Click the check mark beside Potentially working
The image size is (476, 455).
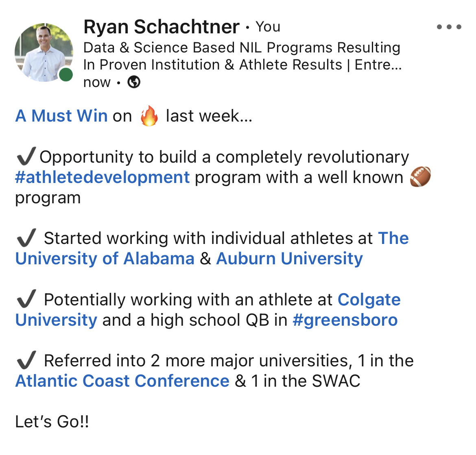(26, 299)
